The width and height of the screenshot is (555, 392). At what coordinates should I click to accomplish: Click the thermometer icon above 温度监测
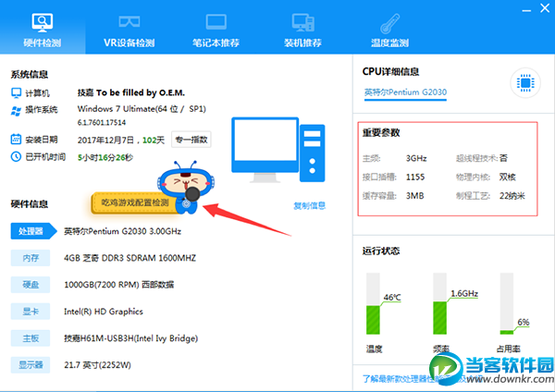(x=390, y=24)
